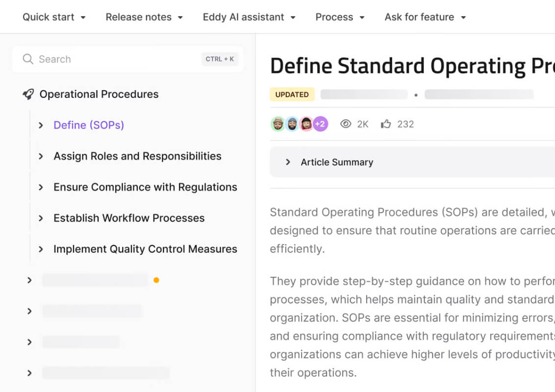Click the 232 likes count
Viewport: 555px width, 392px height.
point(405,124)
